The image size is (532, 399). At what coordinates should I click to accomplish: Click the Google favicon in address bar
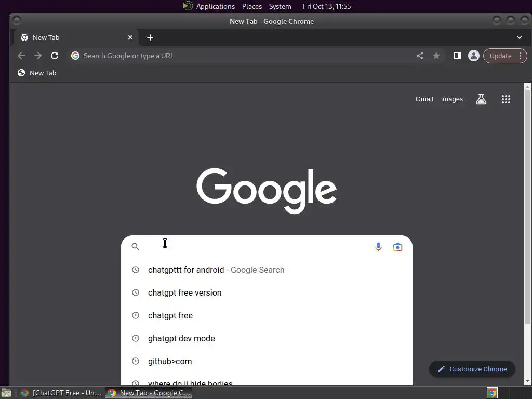(x=75, y=56)
